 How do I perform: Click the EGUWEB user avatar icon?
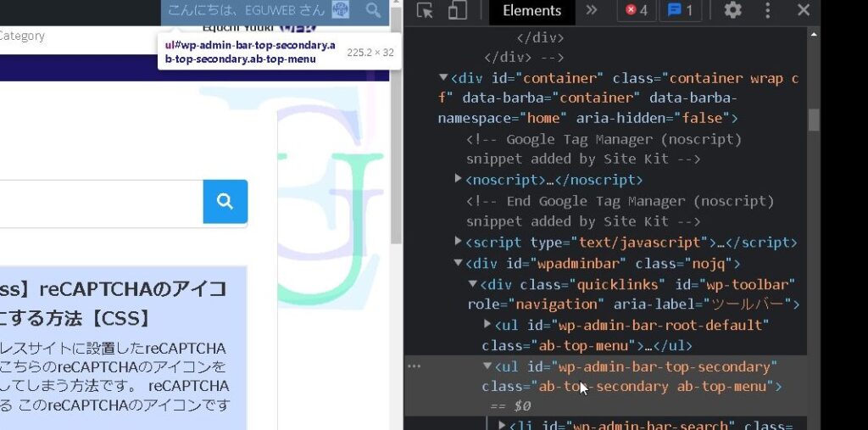click(340, 11)
